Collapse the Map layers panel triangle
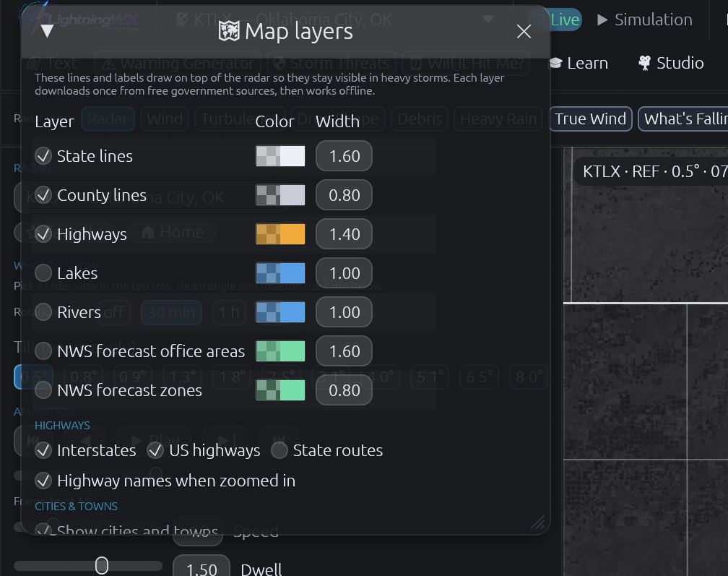The width and height of the screenshot is (728, 576). [x=47, y=31]
